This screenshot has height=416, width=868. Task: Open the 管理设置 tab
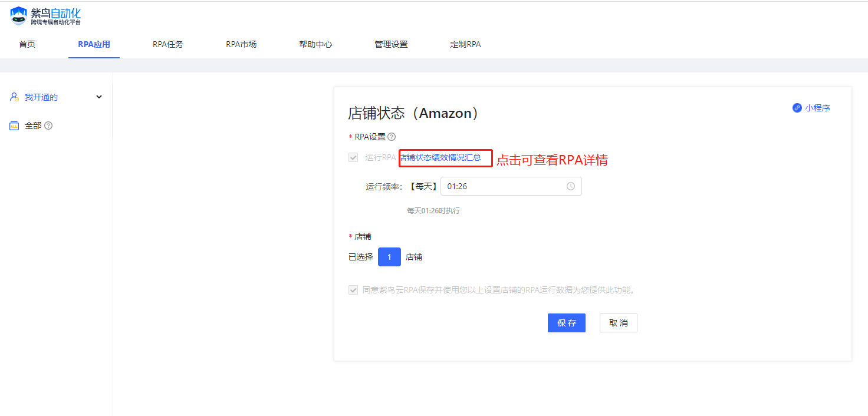point(391,44)
